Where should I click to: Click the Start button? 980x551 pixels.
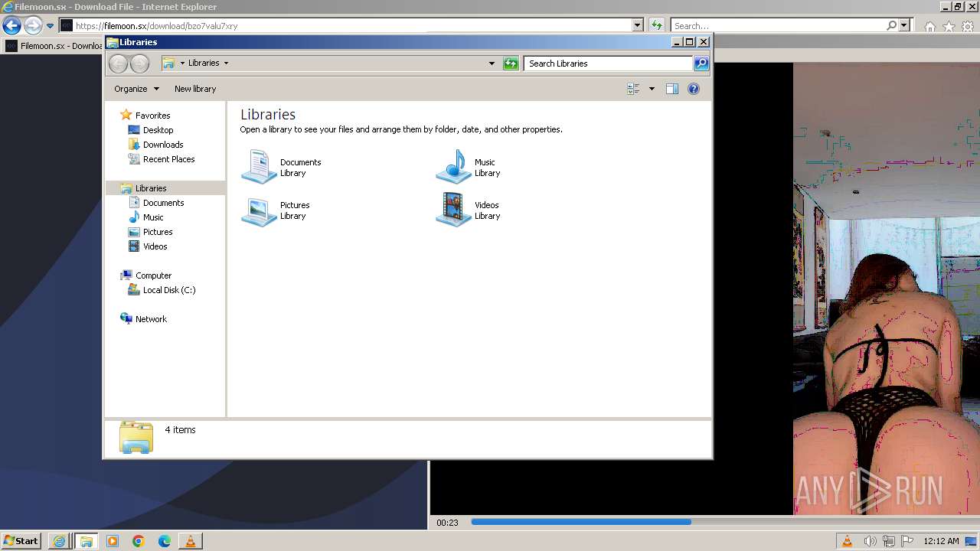(21, 540)
